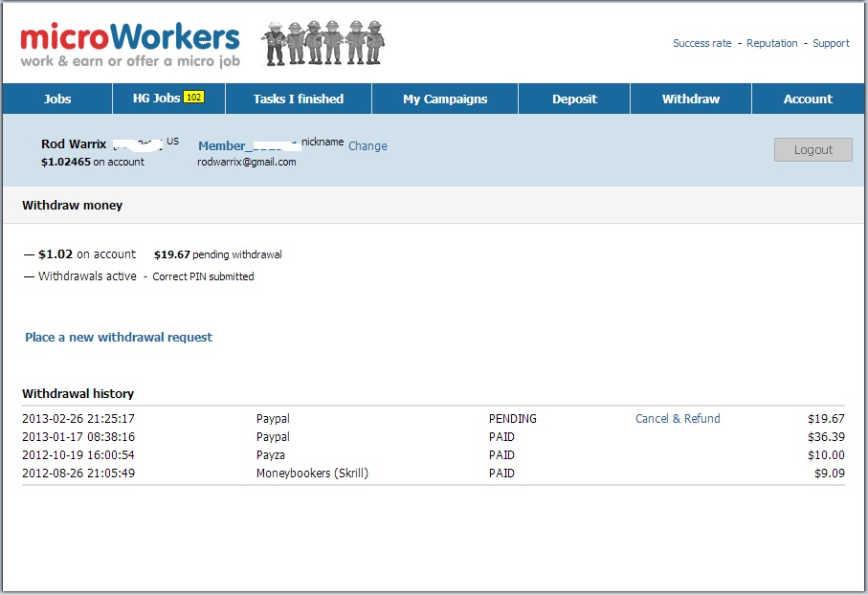
Task: Select date 2013-02-26 21:25:17
Action: pyautogui.click(x=78, y=419)
